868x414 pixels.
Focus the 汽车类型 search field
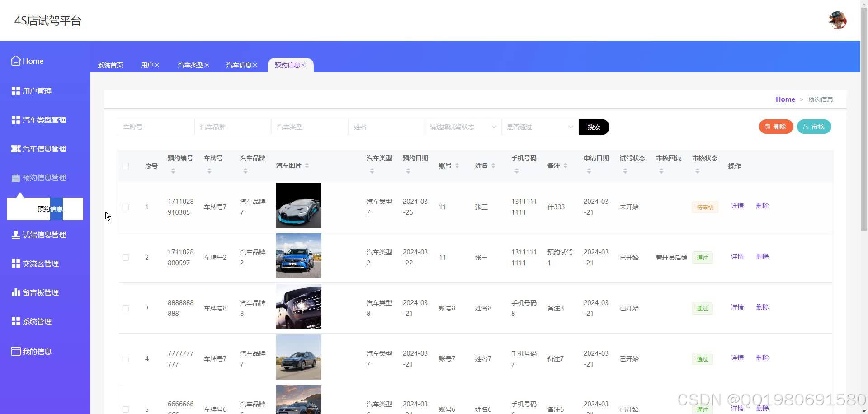(310, 127)
